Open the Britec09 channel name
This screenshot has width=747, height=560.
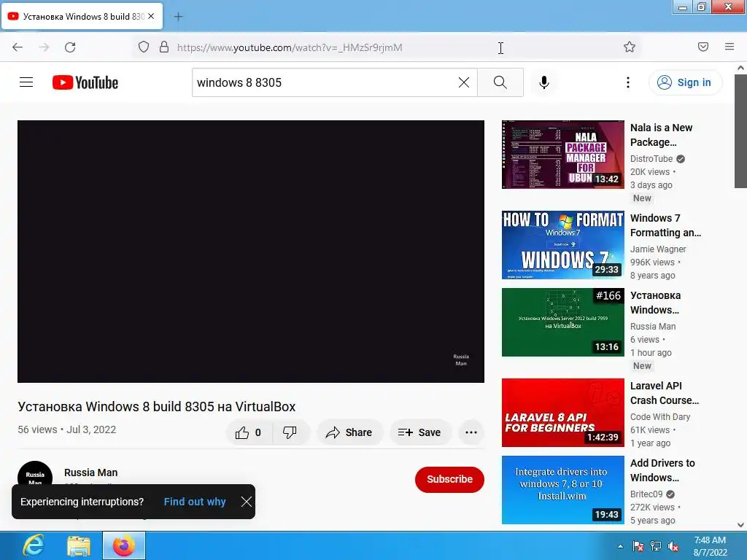[646, 494]
